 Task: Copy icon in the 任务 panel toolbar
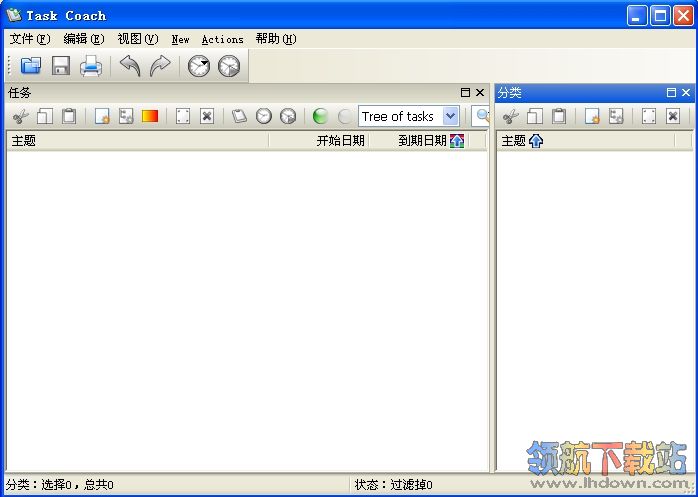pos(45,117)
